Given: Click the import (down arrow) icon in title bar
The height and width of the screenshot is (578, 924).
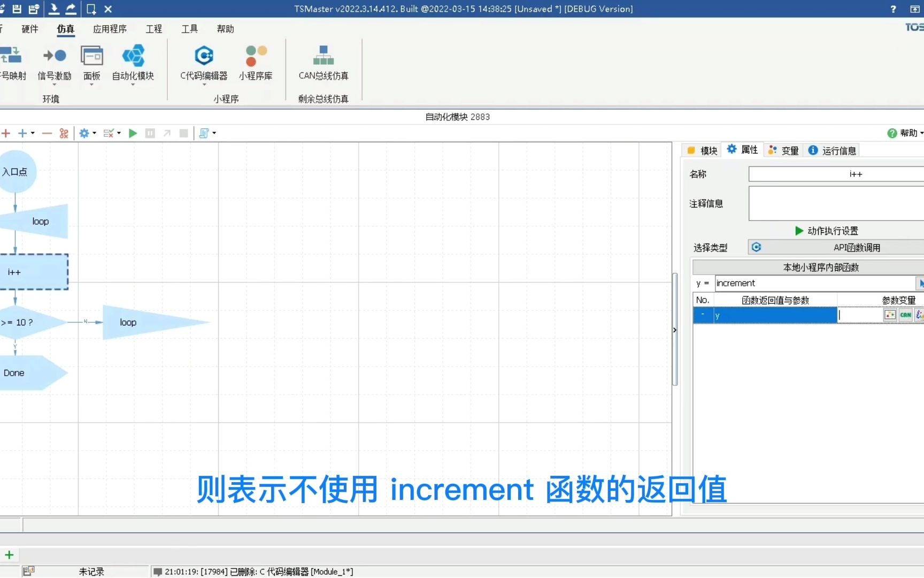Looking at the screenshot, I should coord(53,9).
